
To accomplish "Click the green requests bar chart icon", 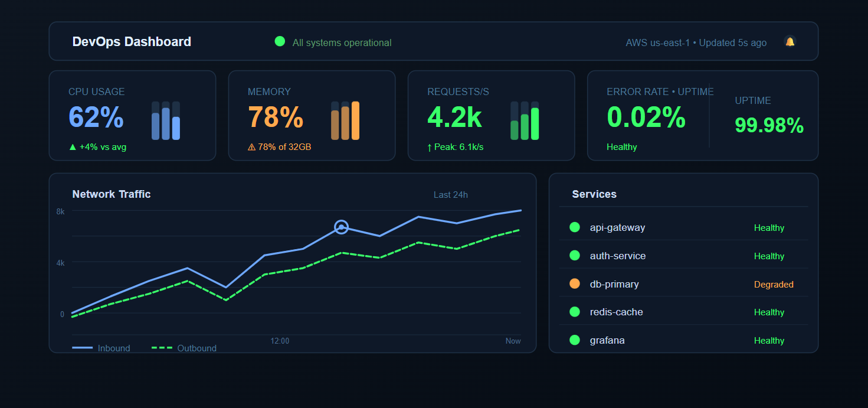I will pyautogui.click(x=525, y=121).
